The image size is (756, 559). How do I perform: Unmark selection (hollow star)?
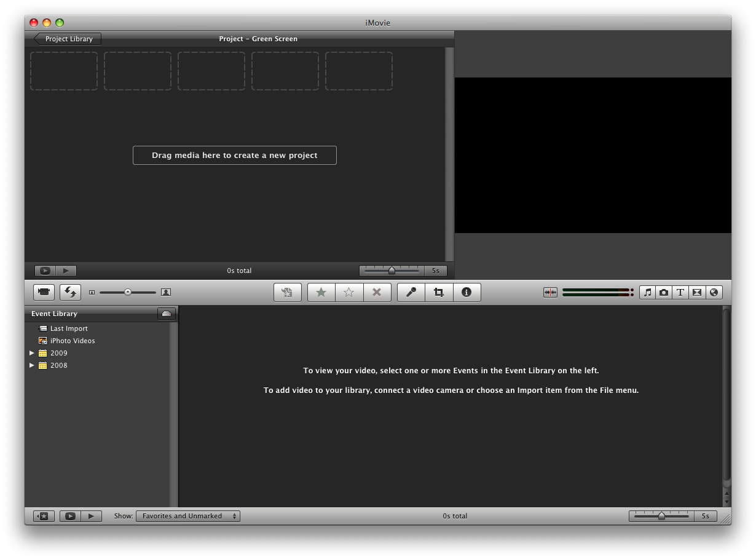(x=349, y=292)
